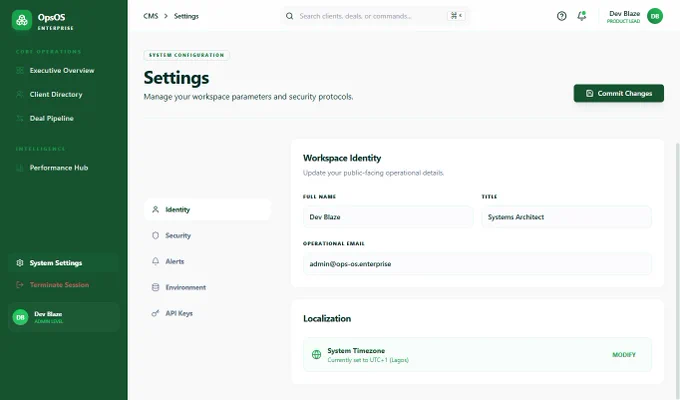Click the globe icon beside System Timezone
Viewport: 680px width, 400px height.
pos(317,354)
